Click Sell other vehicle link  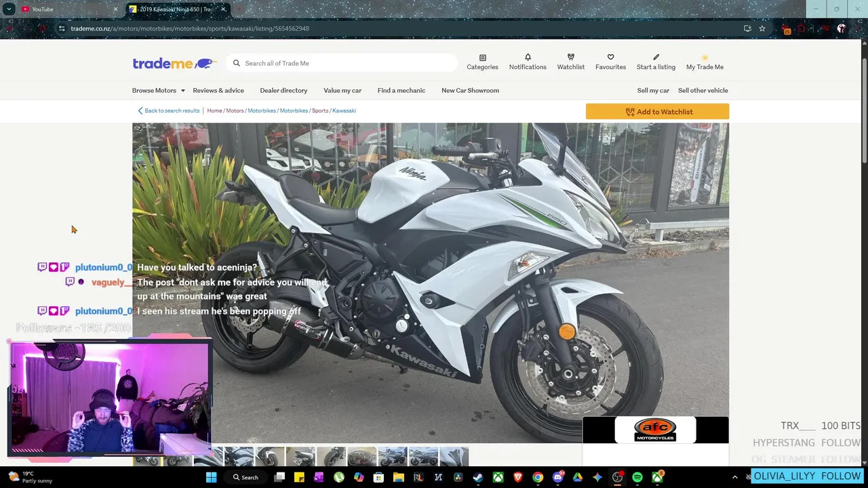click(x=703, y=90)
